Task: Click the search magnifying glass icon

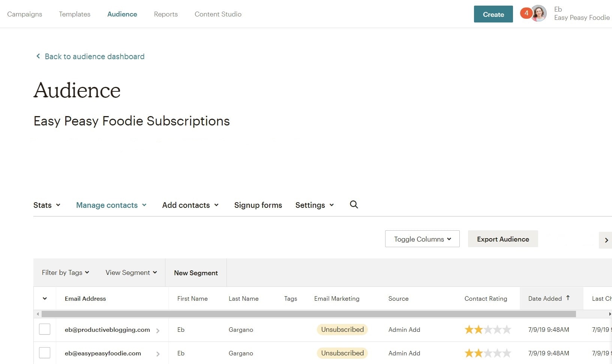Action: click(354, 204)
